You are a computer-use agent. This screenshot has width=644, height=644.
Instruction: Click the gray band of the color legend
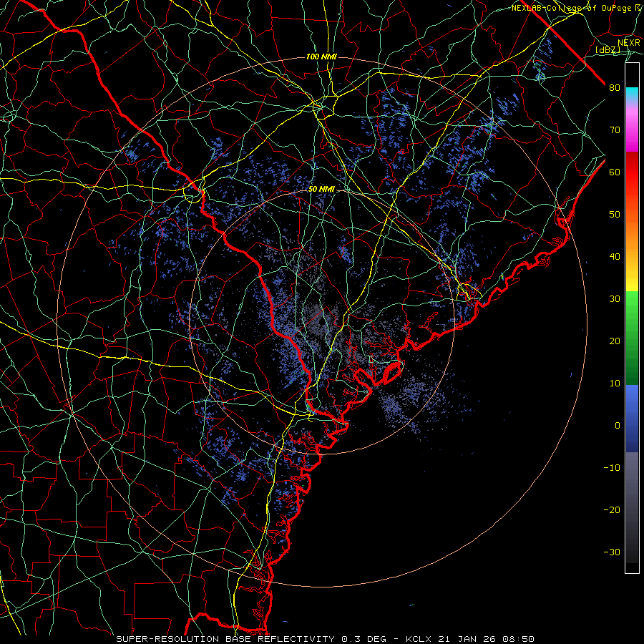(632, 507)
